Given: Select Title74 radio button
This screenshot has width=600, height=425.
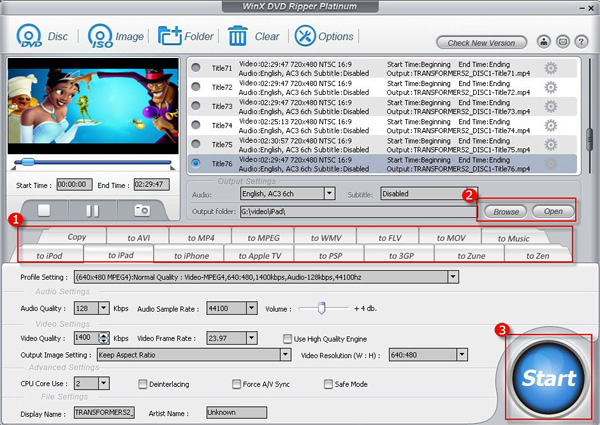Looking at the screenshot, I should click(196, 125).
